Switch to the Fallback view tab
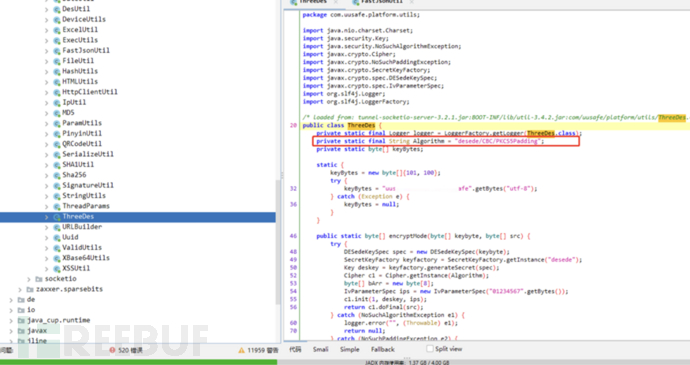The height and width of the screenshot is (365, 690). [x=382, y=349]
